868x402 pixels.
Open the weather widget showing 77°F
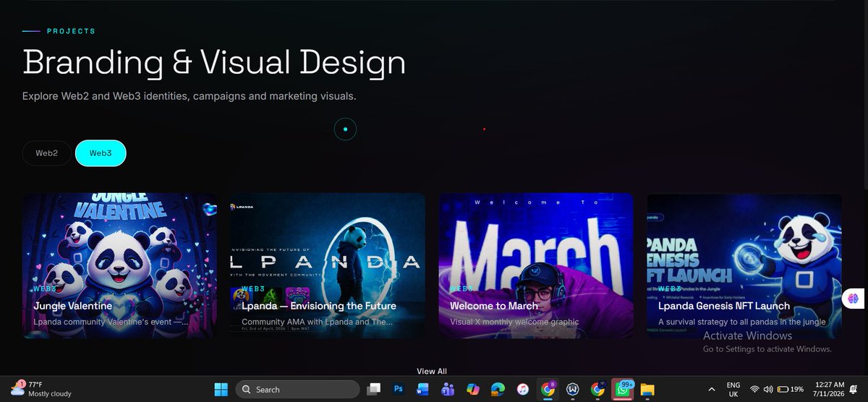(x=40, y=389)
